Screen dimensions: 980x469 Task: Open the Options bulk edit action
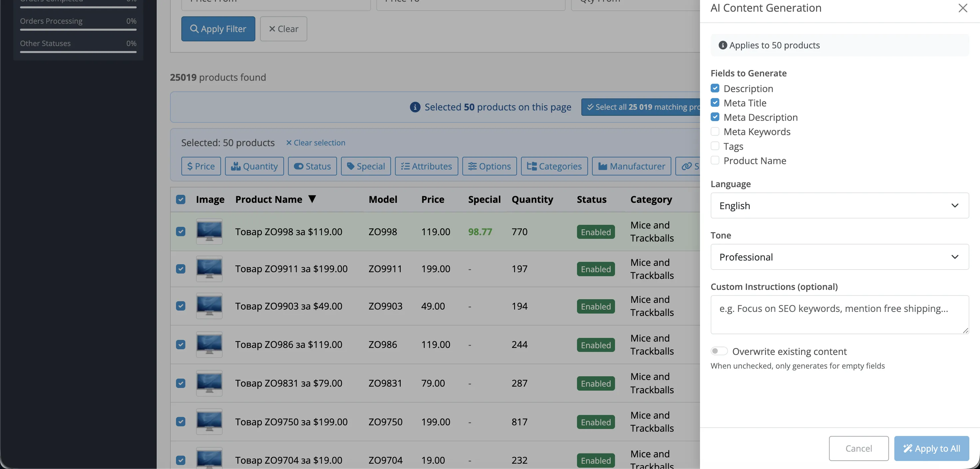click(x=489, y=166)
